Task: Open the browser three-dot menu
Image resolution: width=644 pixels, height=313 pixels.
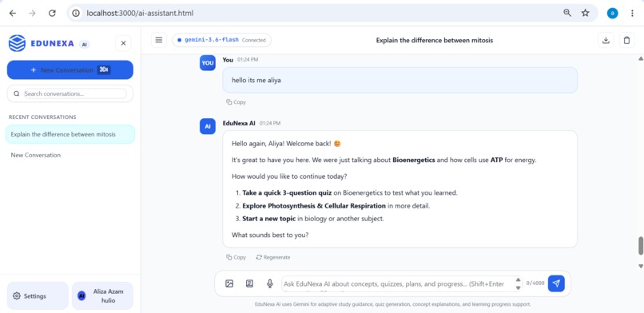Action: click(x=632, y=13)
